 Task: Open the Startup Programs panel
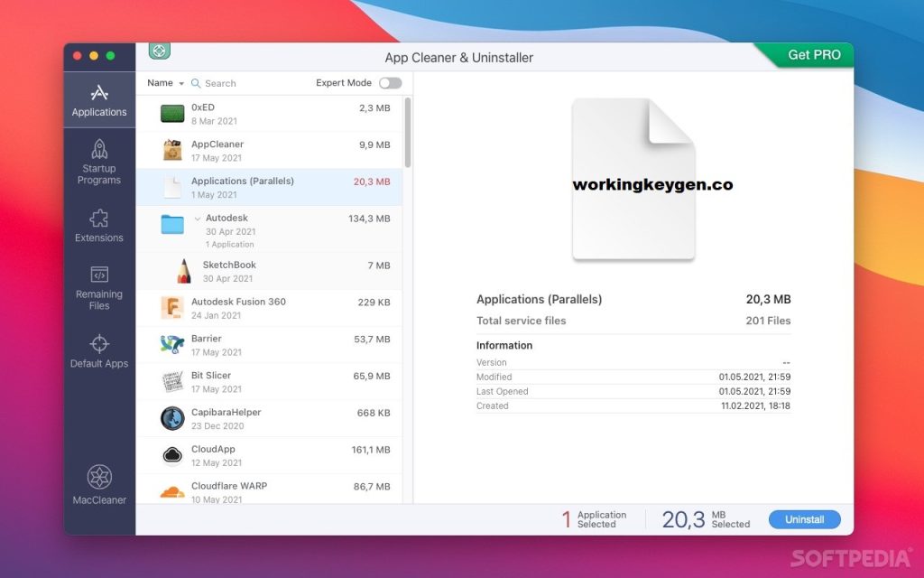99,163
